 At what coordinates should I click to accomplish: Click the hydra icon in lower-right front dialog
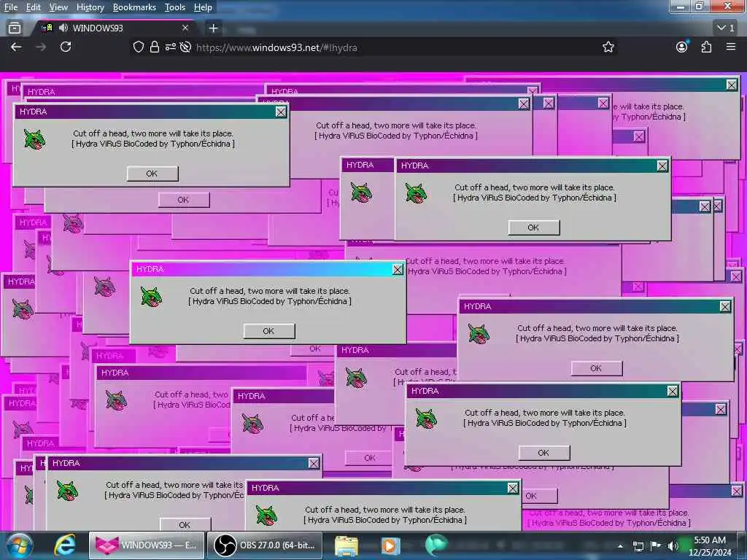point(426,419)
